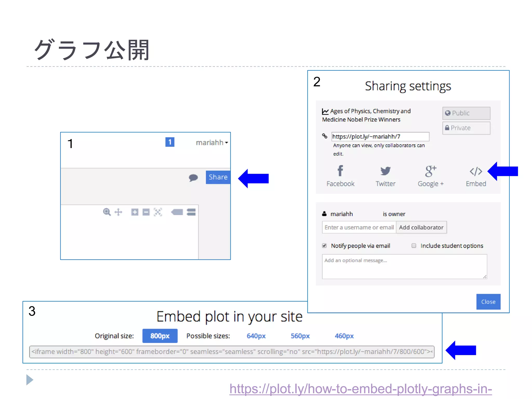The height and width of the screenshot is (399, 532).
Task: Share plot on Google +
Action: point(431,176)
